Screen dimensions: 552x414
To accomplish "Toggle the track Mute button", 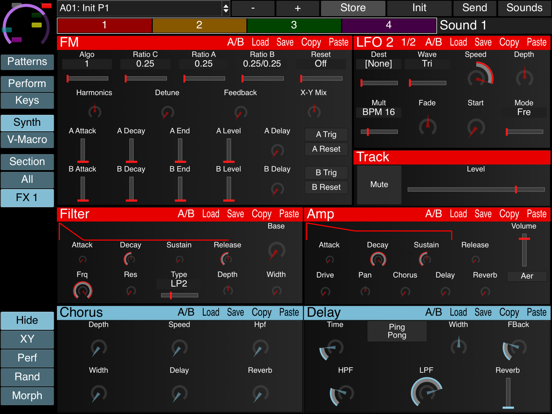I will tap(379, 184).
